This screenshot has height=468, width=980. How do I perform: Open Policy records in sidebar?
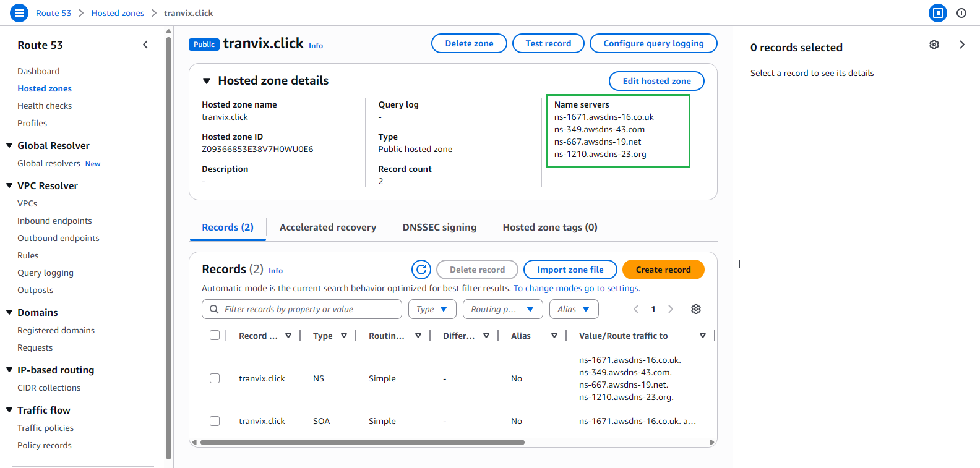pos(45,445)
